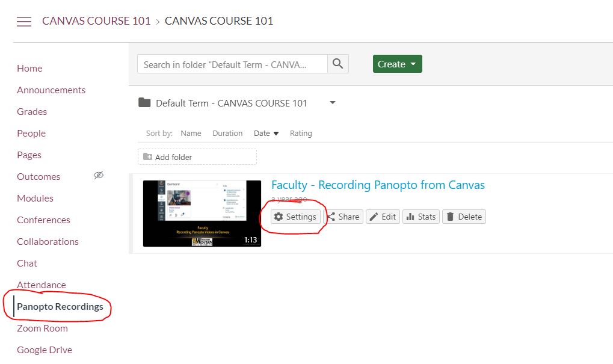Click the Share button

click(x=343, y=217)
